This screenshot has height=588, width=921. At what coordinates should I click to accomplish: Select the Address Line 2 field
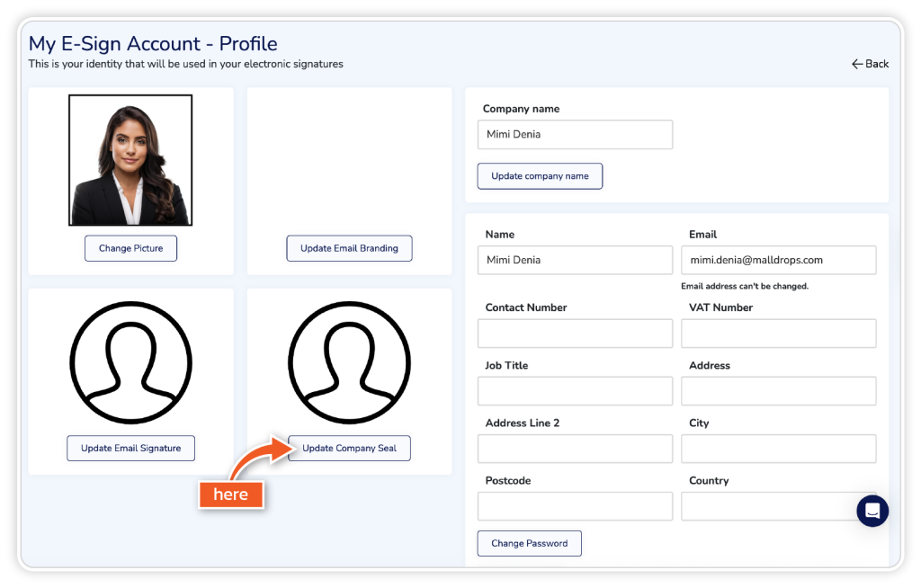coord(575,449)
